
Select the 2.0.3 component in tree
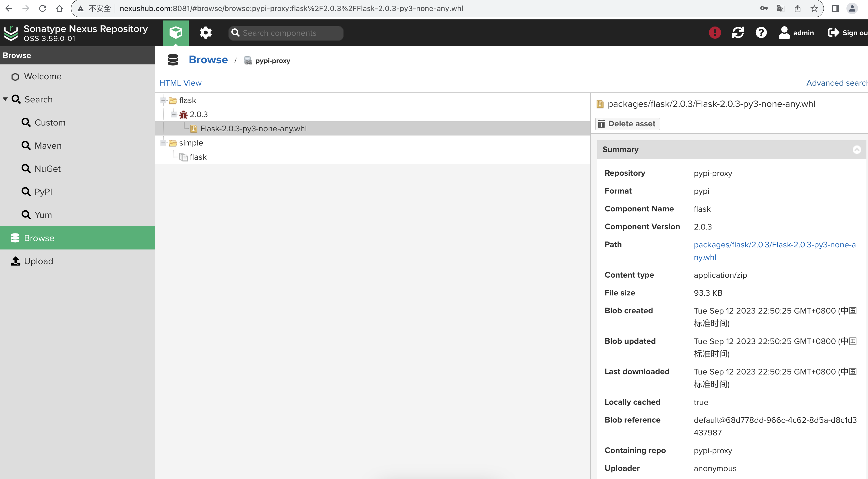[x=198, y=114]
